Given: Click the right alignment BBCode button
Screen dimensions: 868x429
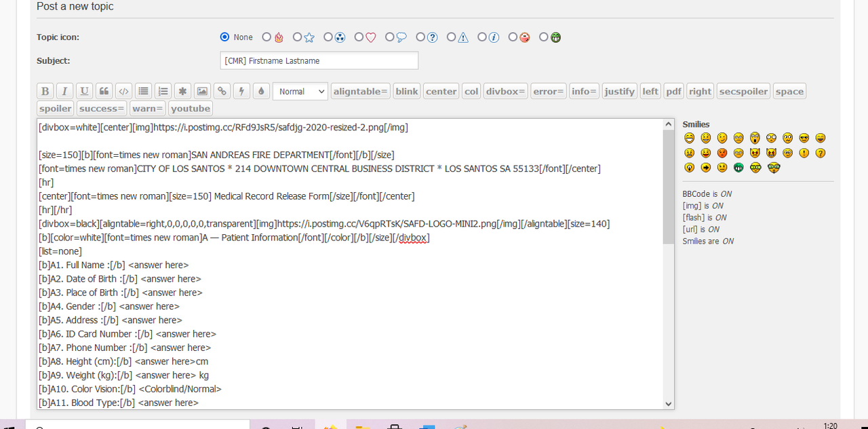Looking at the screenshot, I should tap(700, 92).
